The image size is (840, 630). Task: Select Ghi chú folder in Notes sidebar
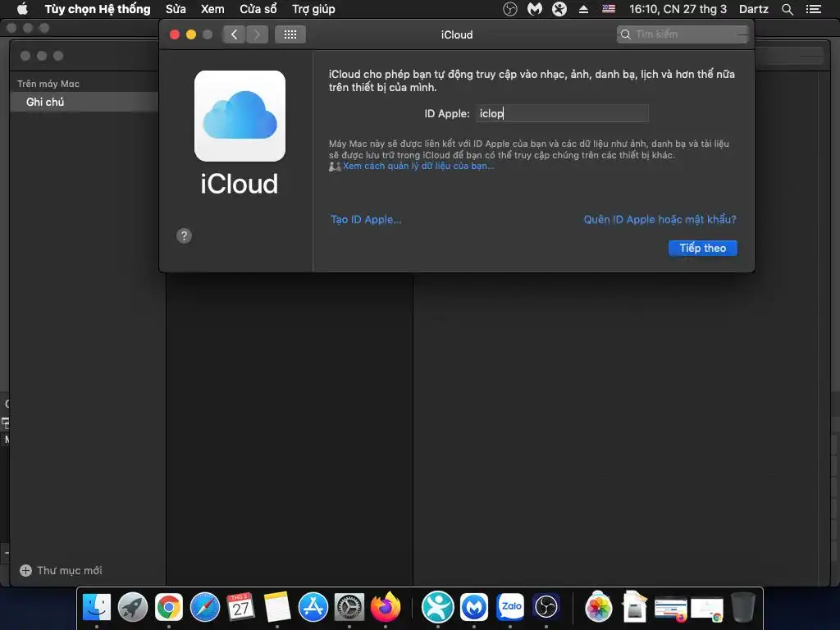tap(84, 102)
